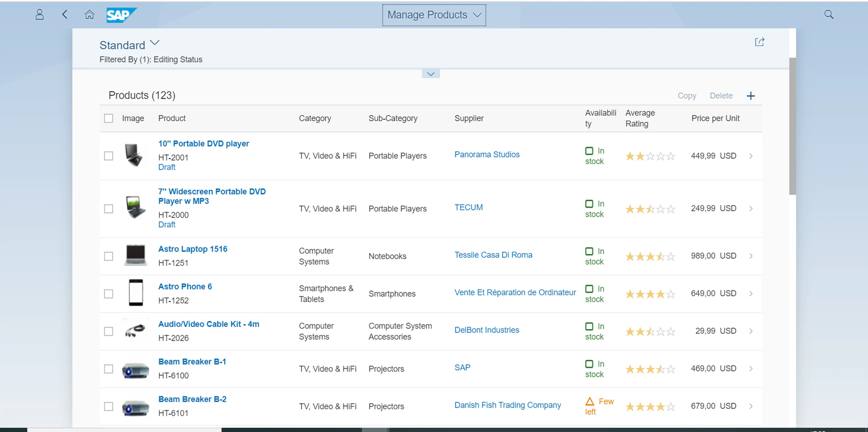Open the Panorama Studios supplier link

487,155
